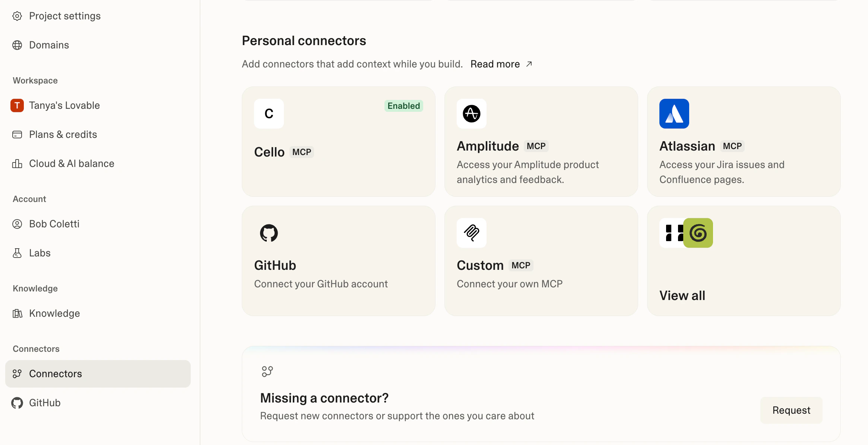This screenshot has height=445, width=868.
Task: Select the GitHub connector card
Action: click(338, 261)
